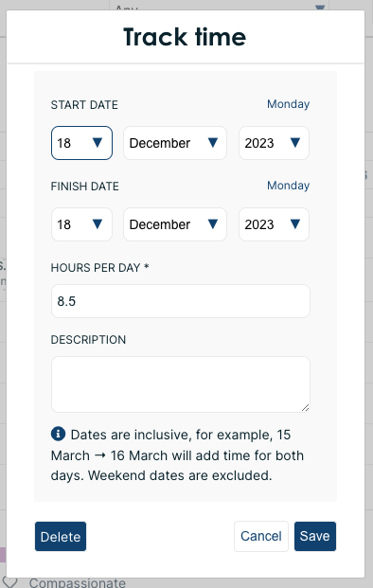Image resolution: width=373 pixels, height=588 pixels.
Task: Open the finish date year dropdown
Action: click(x=274, y=224)
